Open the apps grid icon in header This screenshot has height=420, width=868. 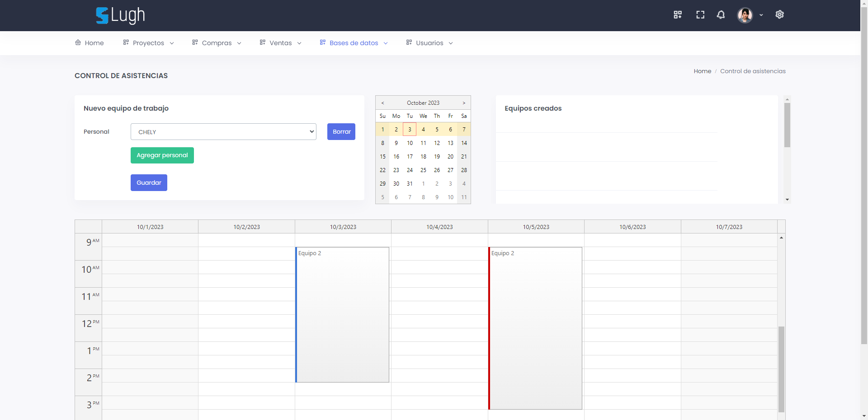[677, 15]
